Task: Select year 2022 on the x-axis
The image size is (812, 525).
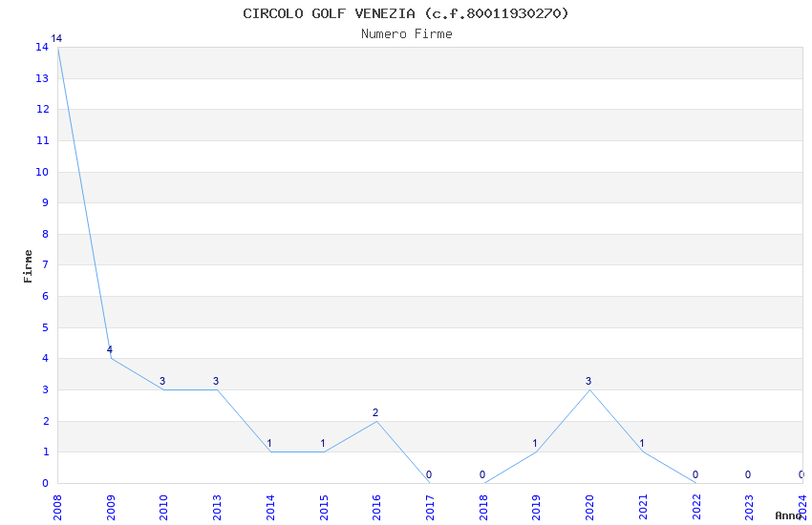Action: click(x=696, y=508)
